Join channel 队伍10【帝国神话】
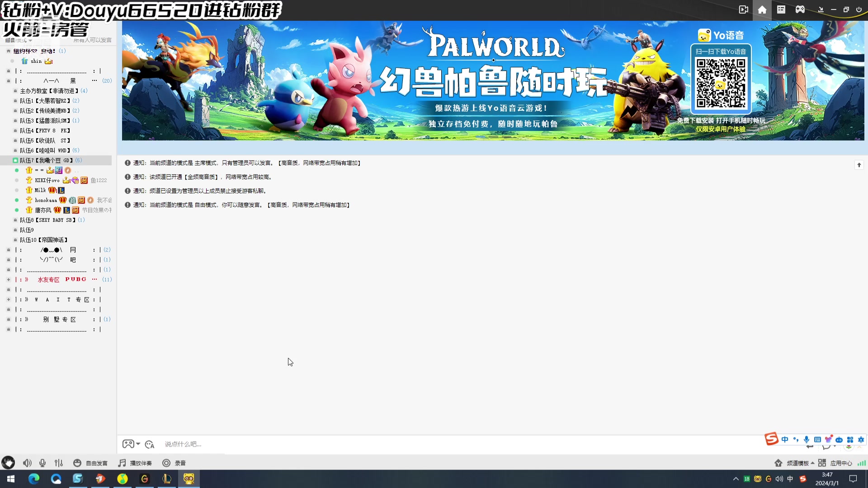 pos(44,240)
